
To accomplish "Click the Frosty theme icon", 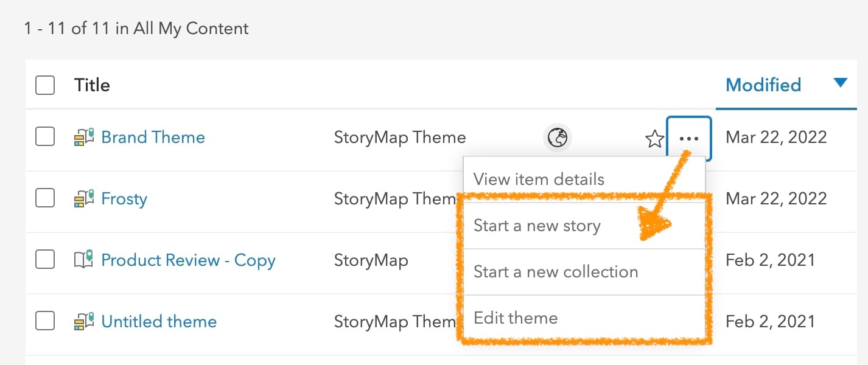I will coord(83,199).
